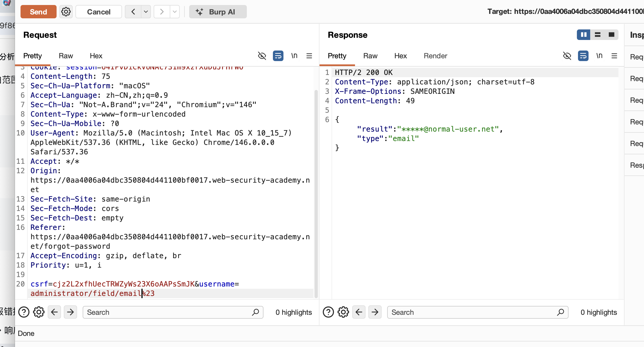This screenshot has height=347, width=644.
Task: Click the Request search input field
Action: pyautogui.click(x=166, y=312)
